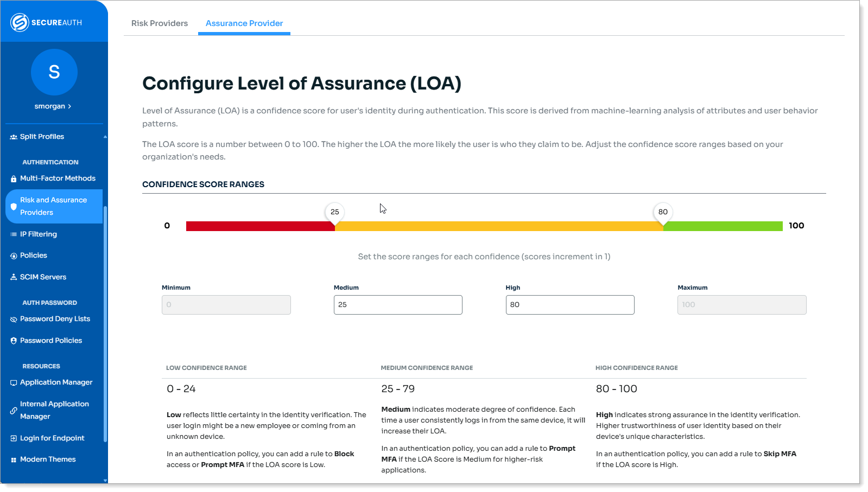Viewport: 868px width, 492px height.
Task: Click the slider handle labeled 80
Action: 663,213
